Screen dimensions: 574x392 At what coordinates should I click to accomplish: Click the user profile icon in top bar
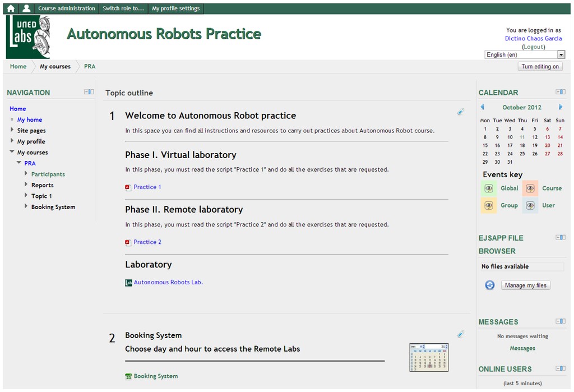point(26,8)
